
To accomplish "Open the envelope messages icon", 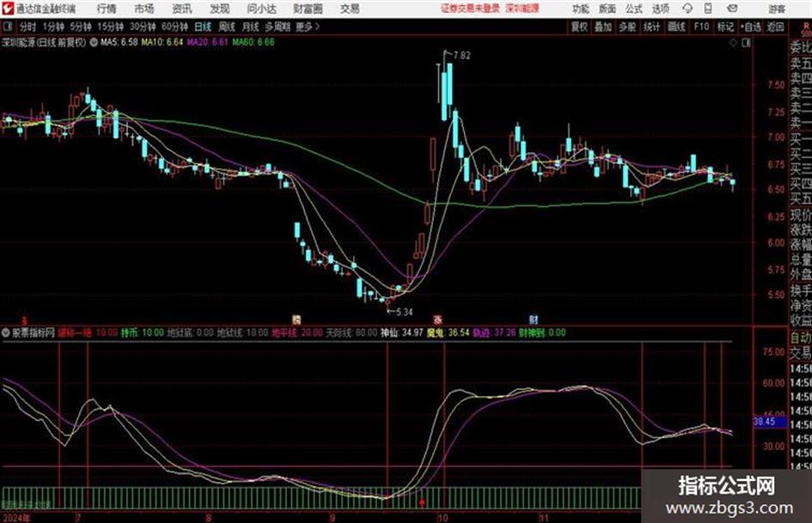I will click(x=732, y=9).
